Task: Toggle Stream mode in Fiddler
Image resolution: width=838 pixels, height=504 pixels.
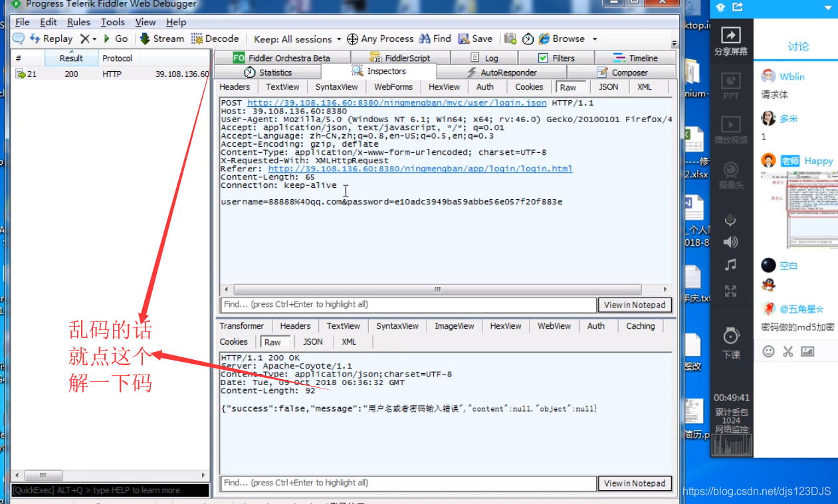Action: coord(161,39)
